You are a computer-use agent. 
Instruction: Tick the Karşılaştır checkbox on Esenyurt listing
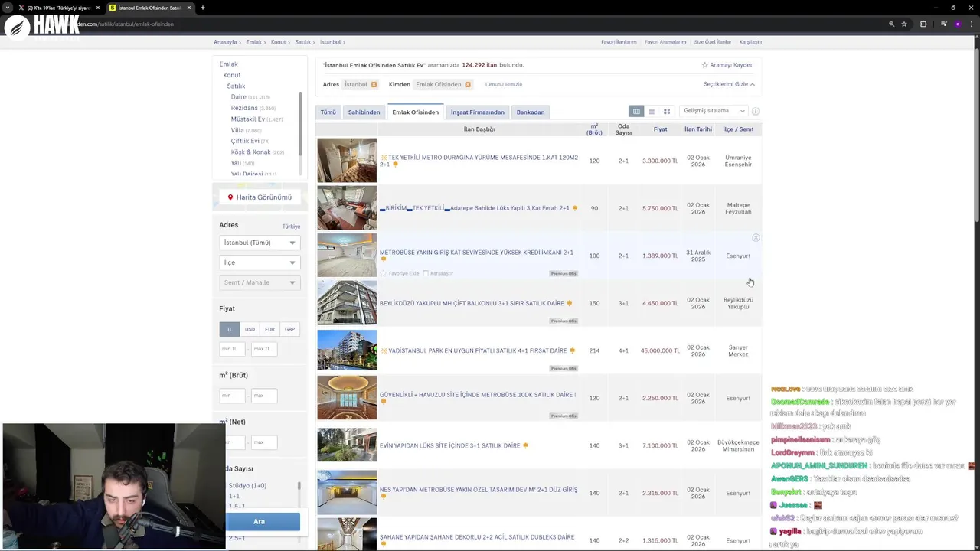point(426,273)
